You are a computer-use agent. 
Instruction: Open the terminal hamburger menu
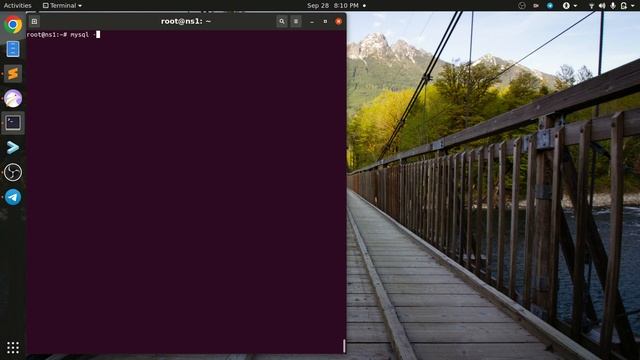[296, 21]
